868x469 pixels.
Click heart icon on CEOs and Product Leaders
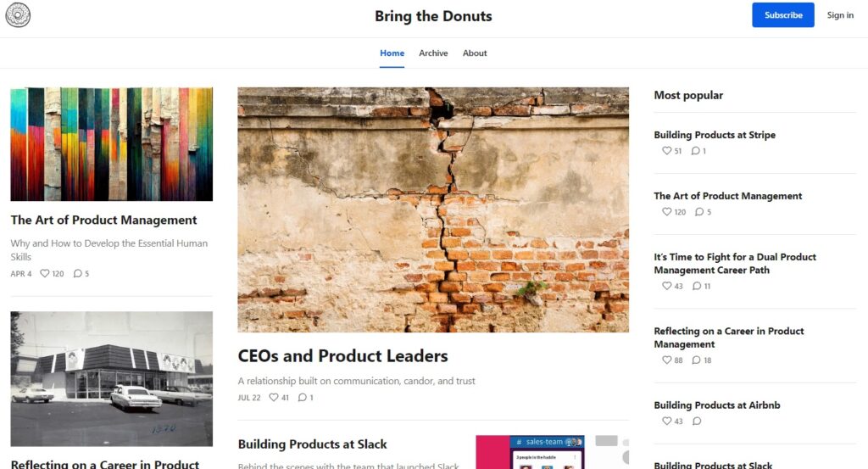click(x=274, y=398)
